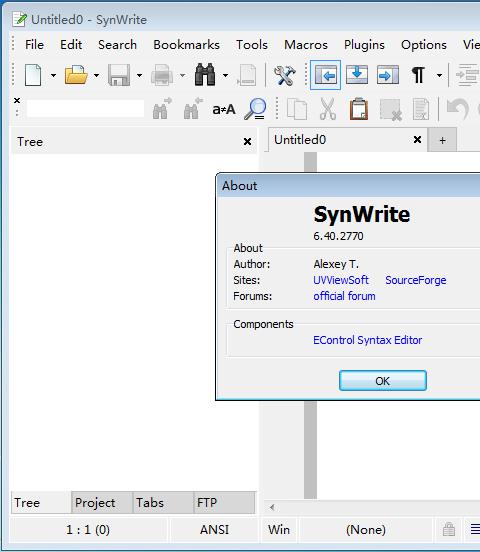Toggle the non-printable characters pilcrow icon

point(418,75)
